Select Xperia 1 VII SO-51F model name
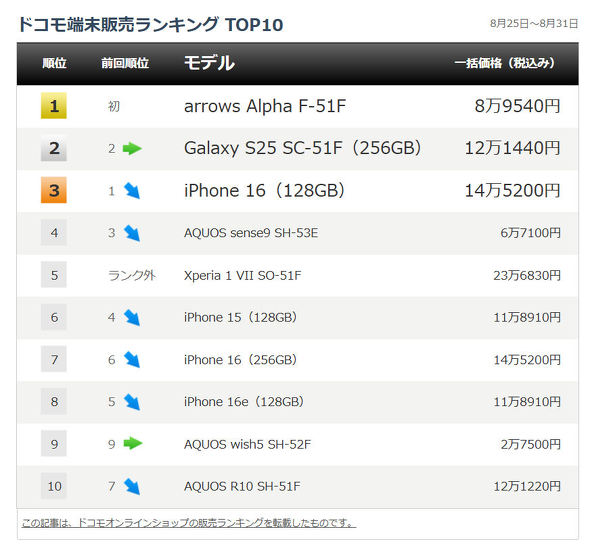 point(242,275)
